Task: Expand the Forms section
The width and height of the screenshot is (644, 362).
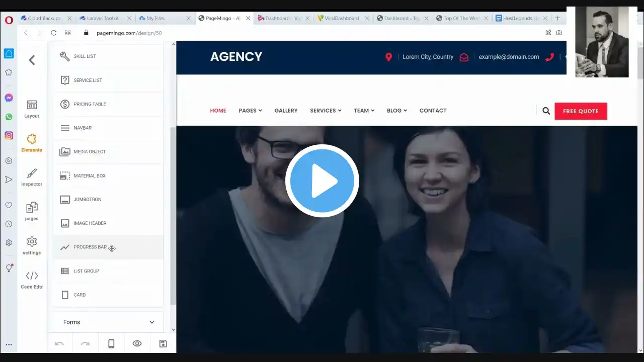Action: pyautogui.click(x=109, y=322)
